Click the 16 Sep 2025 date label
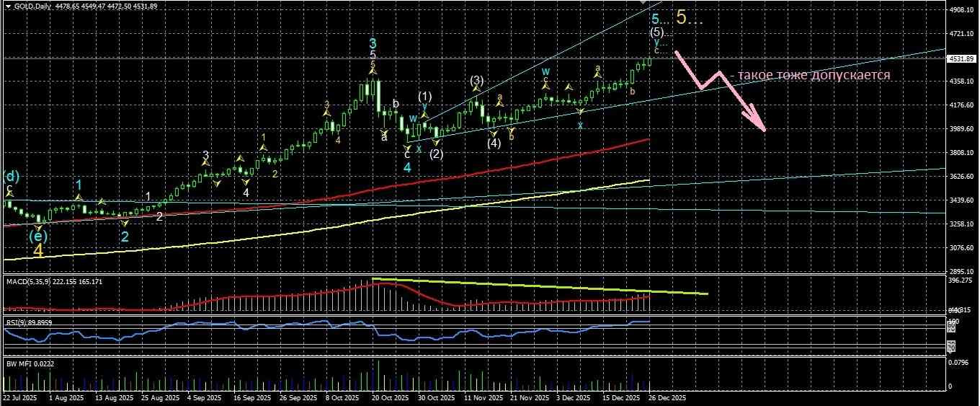Viewport: 980px width, 406px height. pos(254,397)
